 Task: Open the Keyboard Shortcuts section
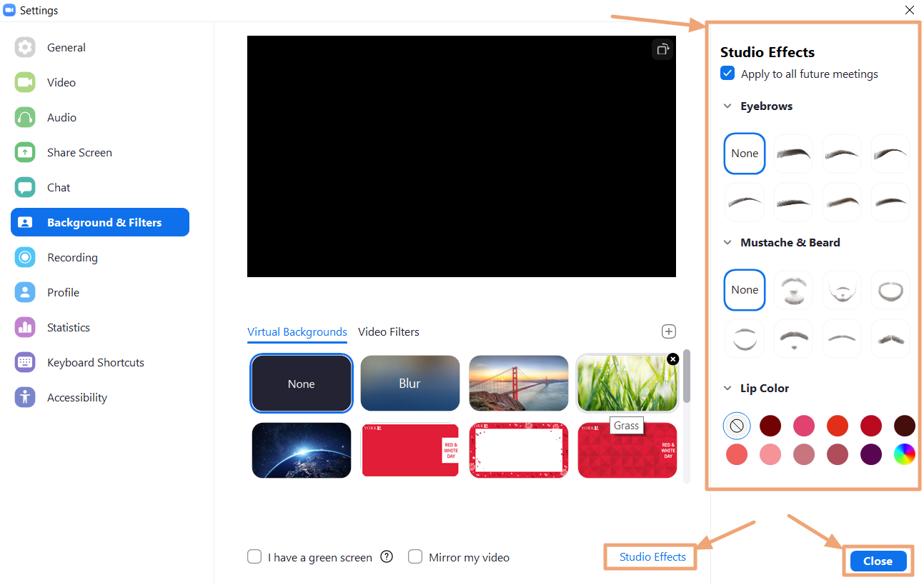pos(95,362)
